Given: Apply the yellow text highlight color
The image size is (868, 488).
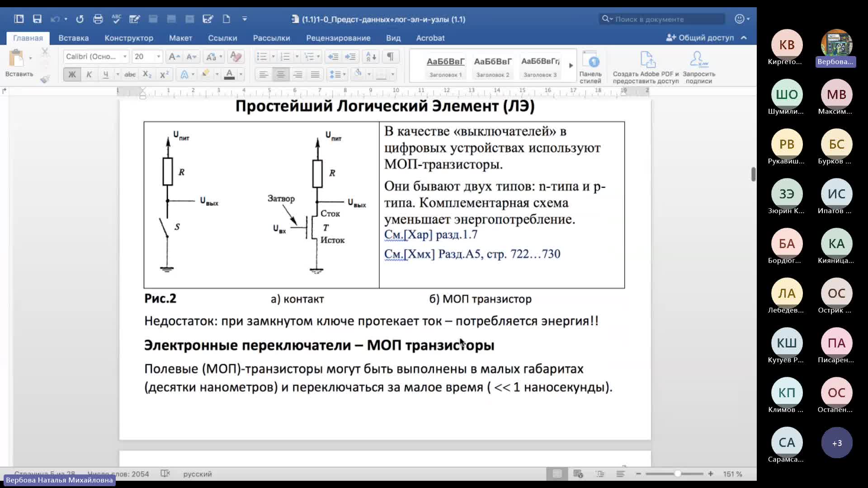Looking at the screenshot, I should (x=206, y=74).
